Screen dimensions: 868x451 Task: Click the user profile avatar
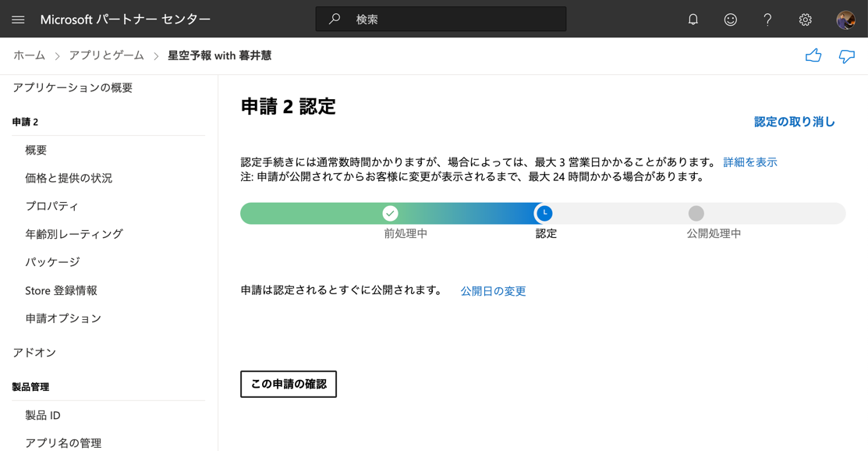[x=845, y=20]
